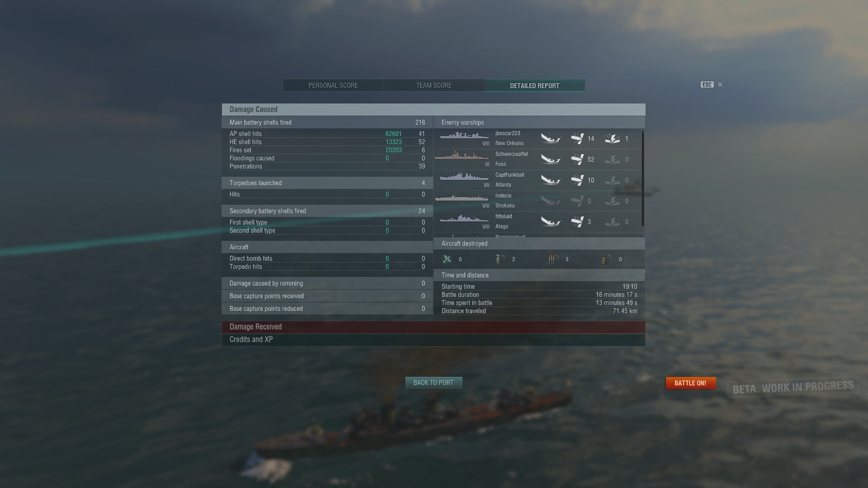This screenshot has height=488, width=868.
Task: Click the enemy warships list scrollbar
Action: click(x=642, y=178)
